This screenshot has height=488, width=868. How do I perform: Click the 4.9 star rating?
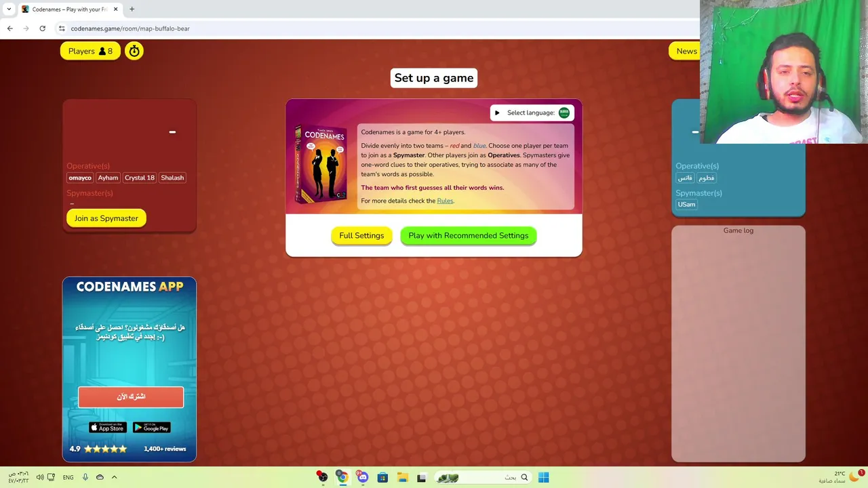pos(98,449)
